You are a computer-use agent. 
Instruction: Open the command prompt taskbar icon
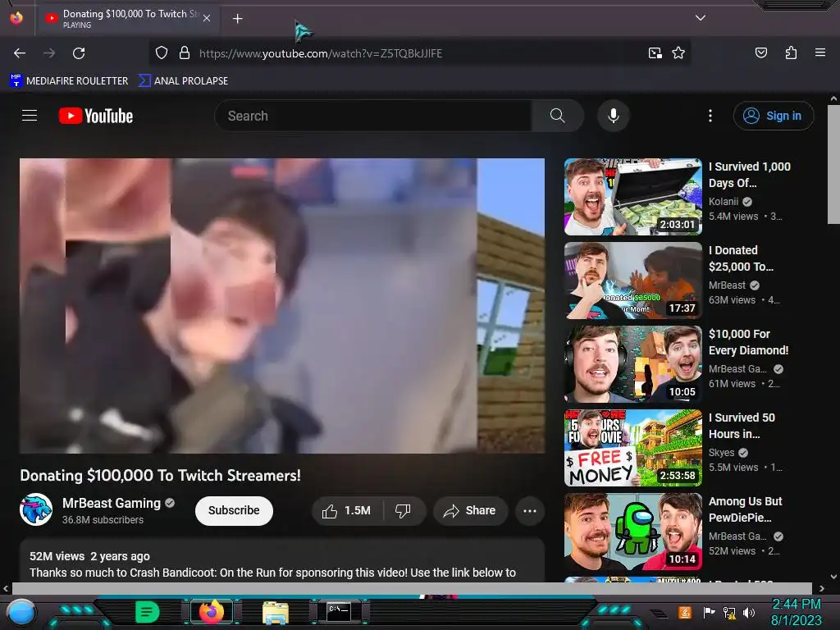pos(339,612)
